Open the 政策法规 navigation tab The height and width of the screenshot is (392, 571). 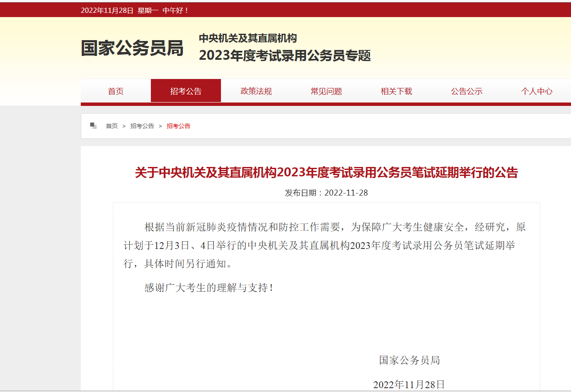tap(256, 91)
